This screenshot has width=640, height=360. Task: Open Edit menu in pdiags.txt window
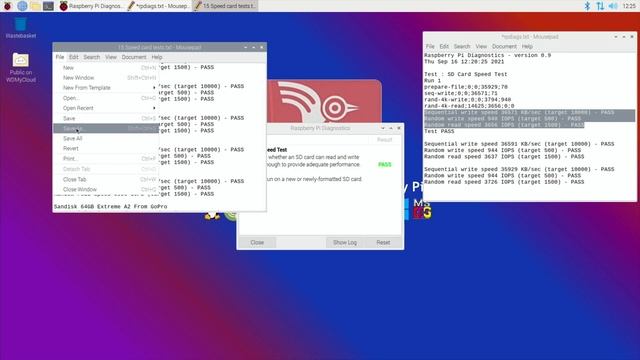pyautogui.click(x=444, y=47)
